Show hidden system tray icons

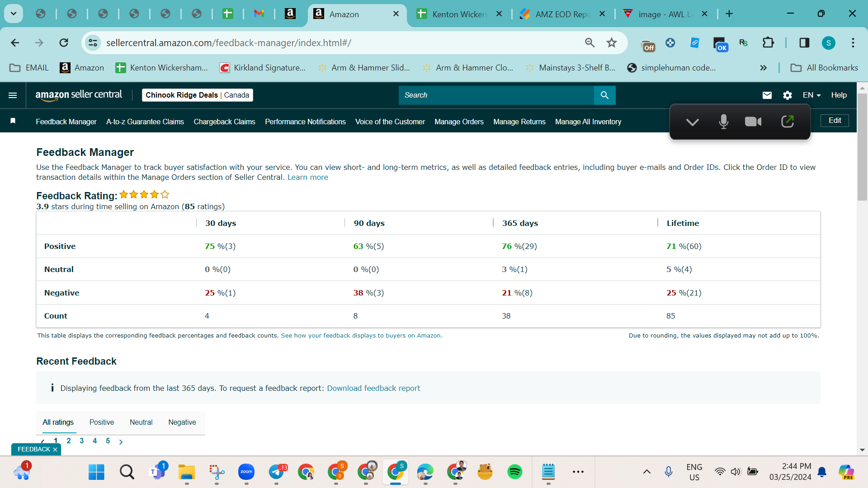click(x=647, y=472)
